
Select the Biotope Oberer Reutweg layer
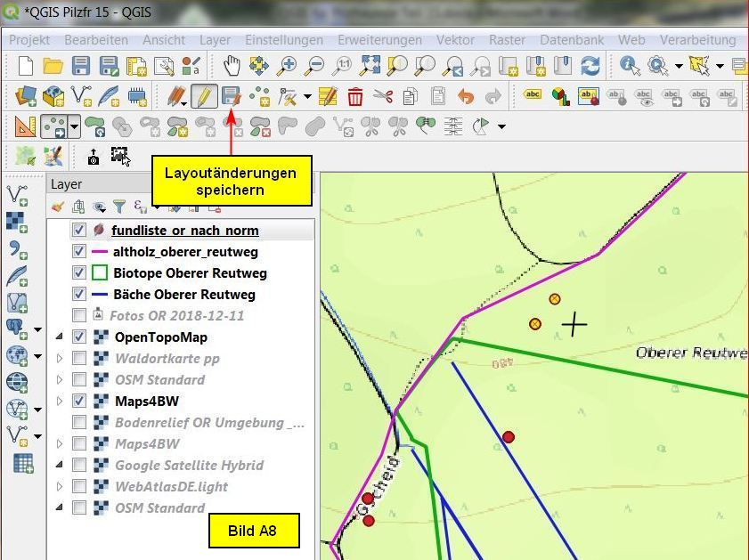(x=190, y=272)
